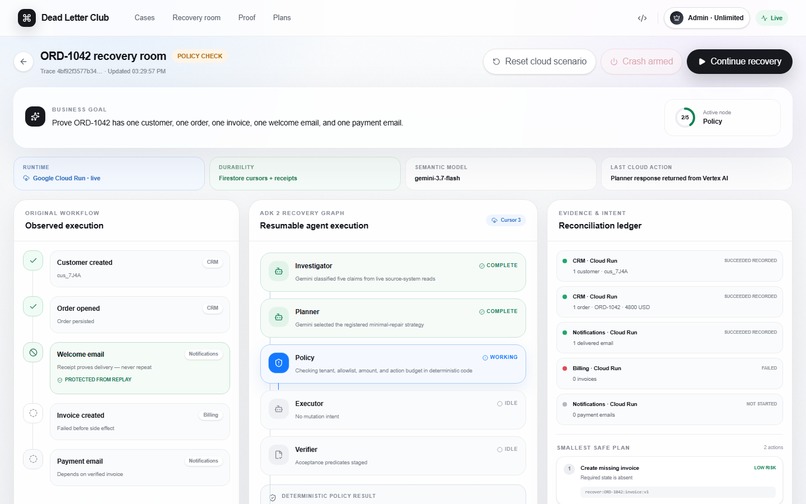This screenshot has width=806, height=504.
Task: Click the Invoice created pending circle icon
Action: [33, 413]
